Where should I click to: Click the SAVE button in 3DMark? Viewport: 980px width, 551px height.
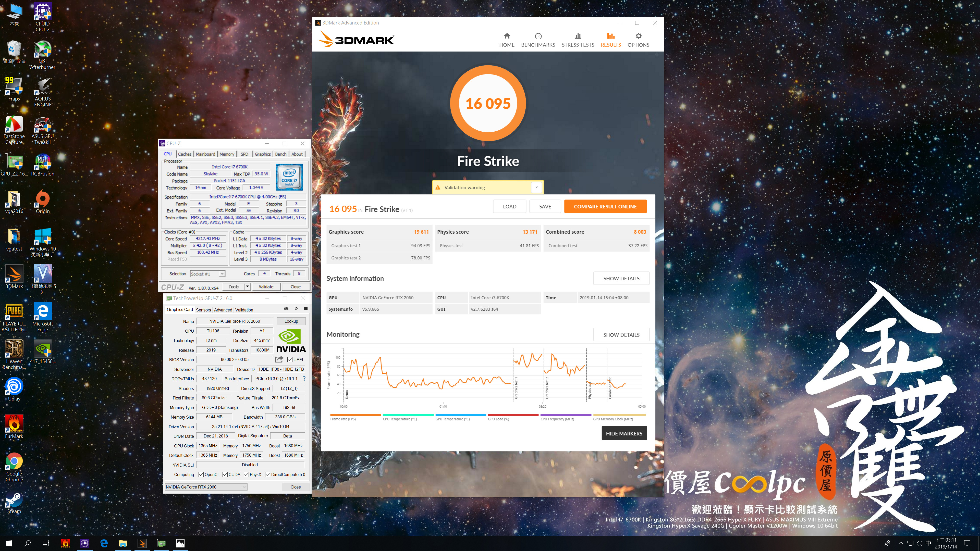[545, 206]
